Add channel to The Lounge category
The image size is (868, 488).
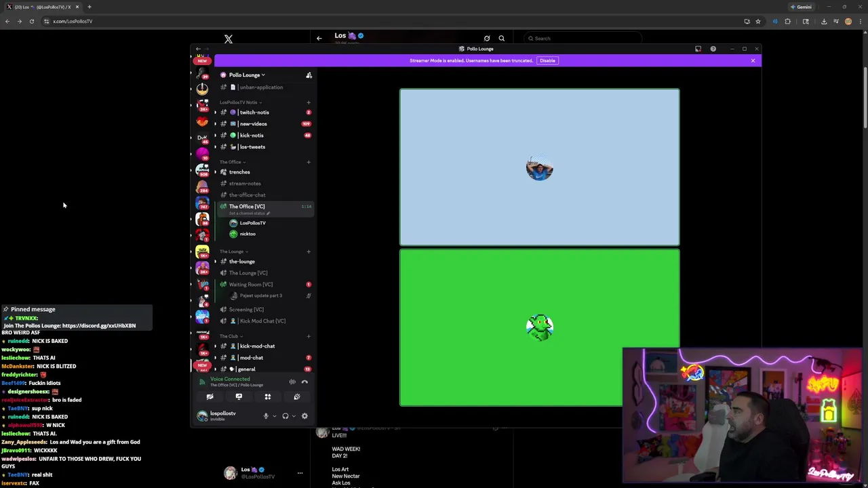[x=309, y=251]
